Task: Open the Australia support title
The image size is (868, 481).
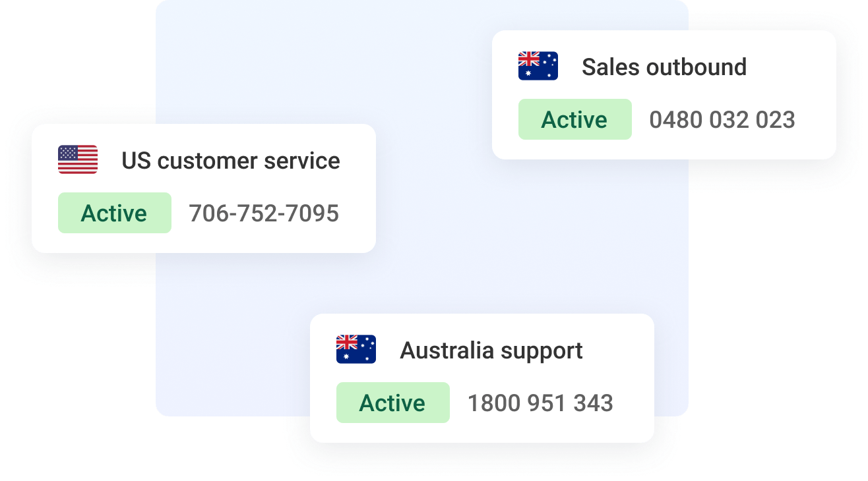Action: tap(491, 351)
